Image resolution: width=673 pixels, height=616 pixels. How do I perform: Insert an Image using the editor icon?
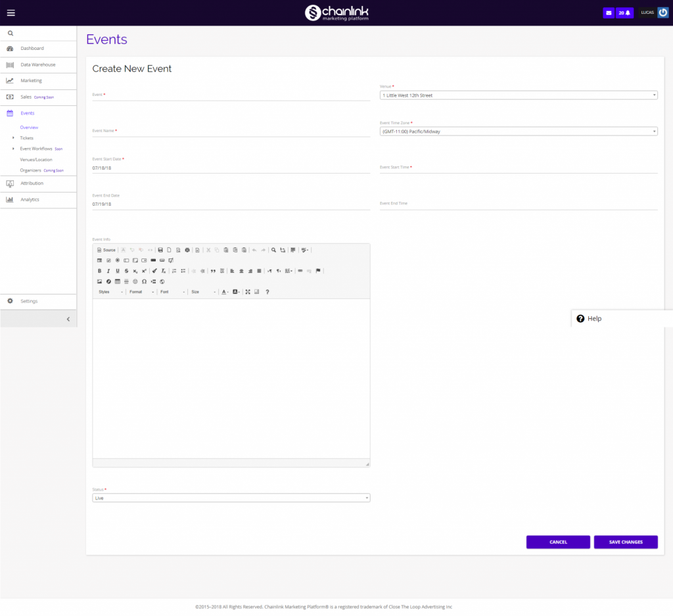pos(100,281)
